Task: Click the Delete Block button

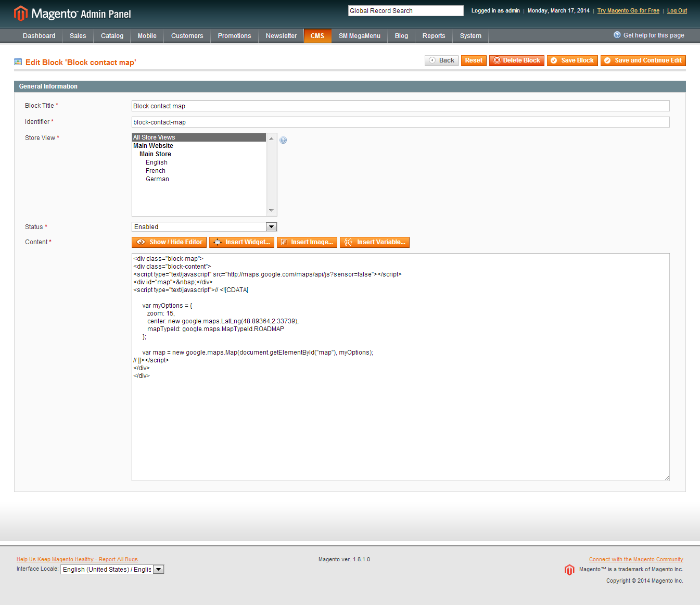Action: 517,60
